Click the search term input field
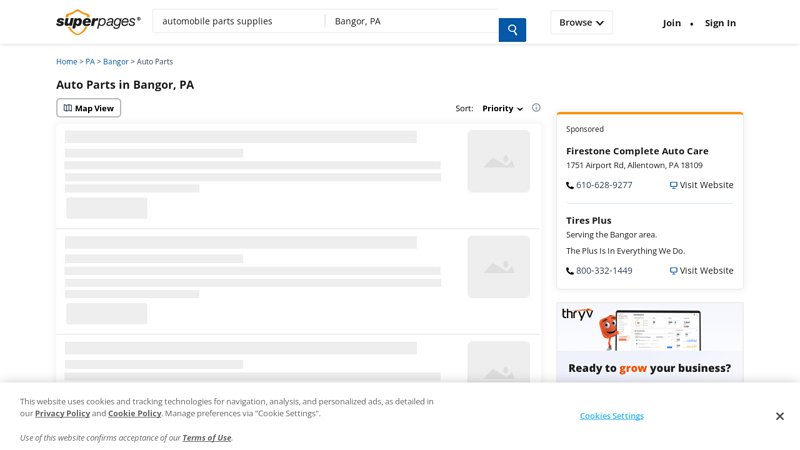 (x=238, y=21)
